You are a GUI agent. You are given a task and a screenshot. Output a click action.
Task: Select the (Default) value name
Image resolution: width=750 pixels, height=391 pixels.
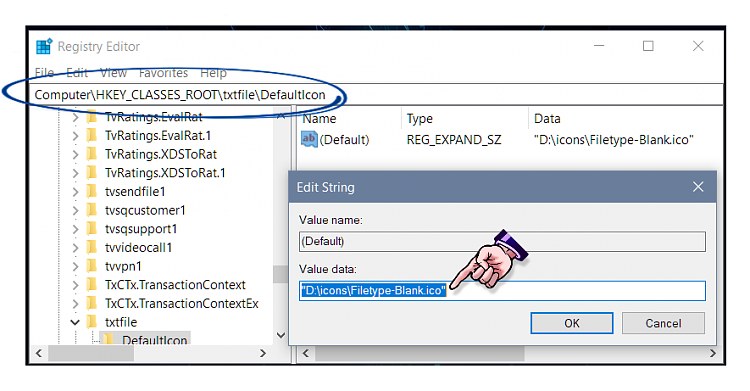pyautogui.click(x=344, y=140)
